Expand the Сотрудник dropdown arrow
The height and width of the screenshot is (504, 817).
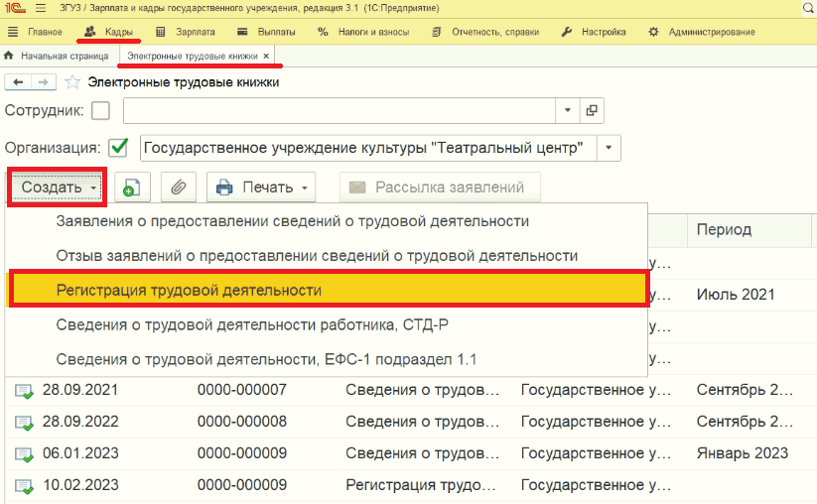click(x=568, y=110)
